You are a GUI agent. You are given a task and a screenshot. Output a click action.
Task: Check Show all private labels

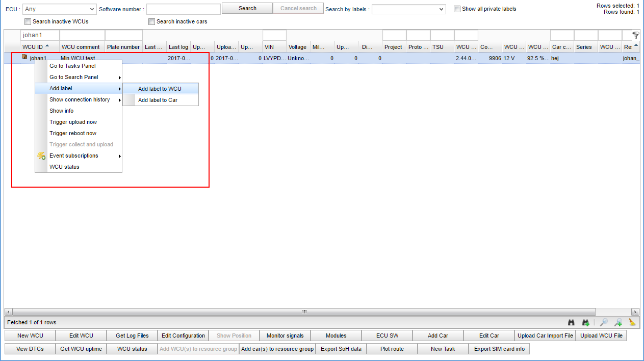tap(457, 9)
